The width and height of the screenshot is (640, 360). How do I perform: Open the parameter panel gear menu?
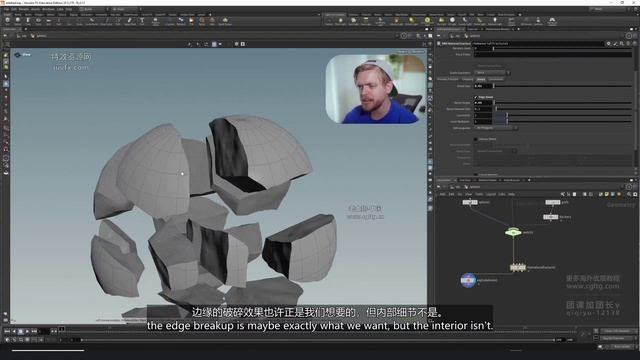pos(609,44)
